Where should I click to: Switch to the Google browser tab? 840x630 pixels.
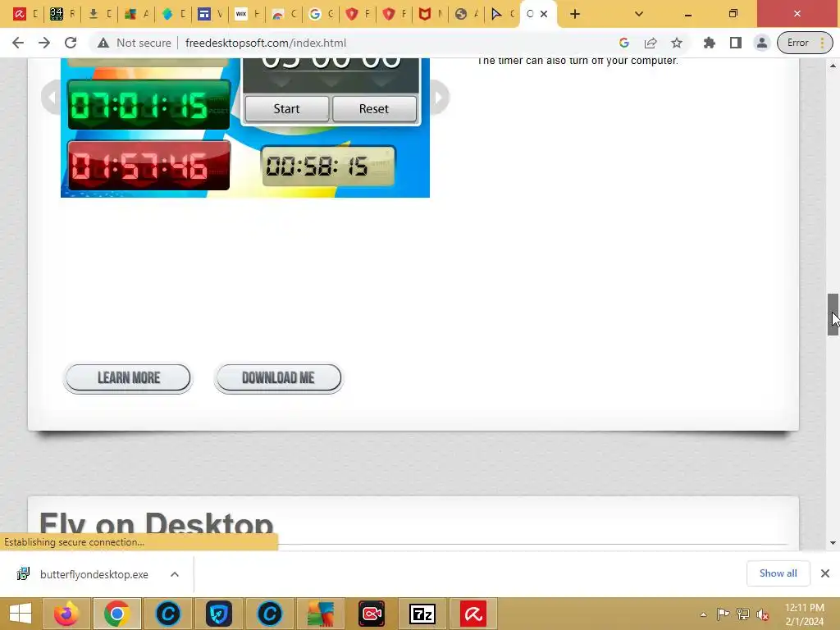(321, 14)
